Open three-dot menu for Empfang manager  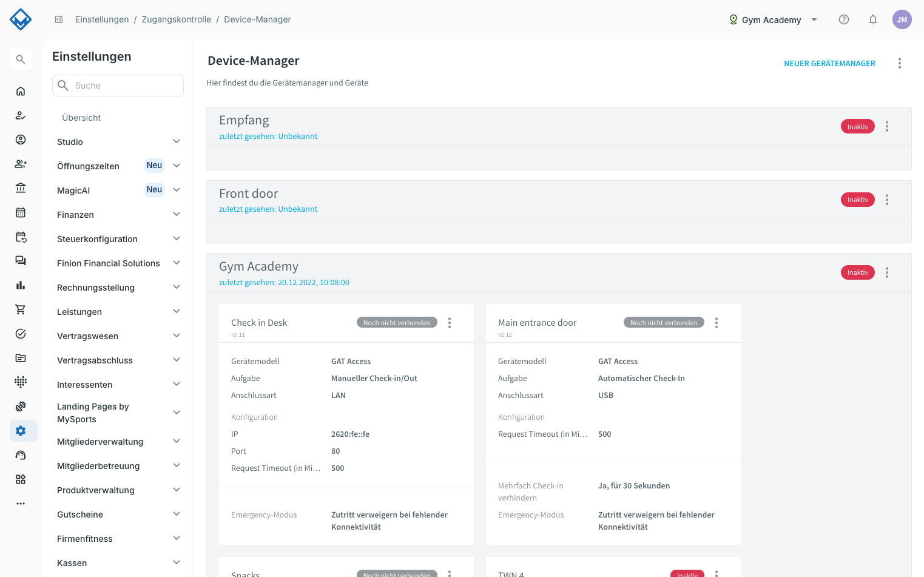(887, 126)
